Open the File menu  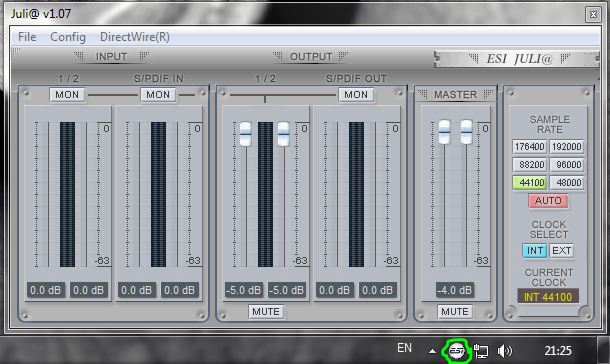[27, 37]
